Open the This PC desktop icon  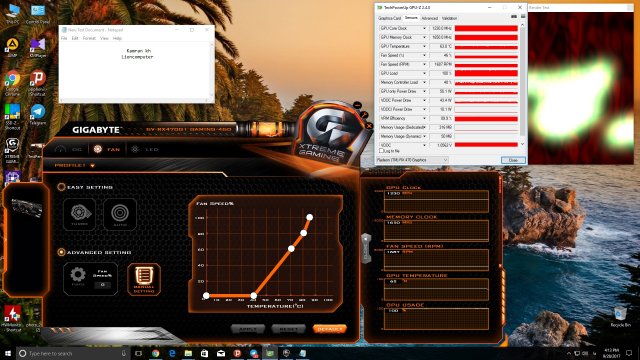tap(12, 13)
